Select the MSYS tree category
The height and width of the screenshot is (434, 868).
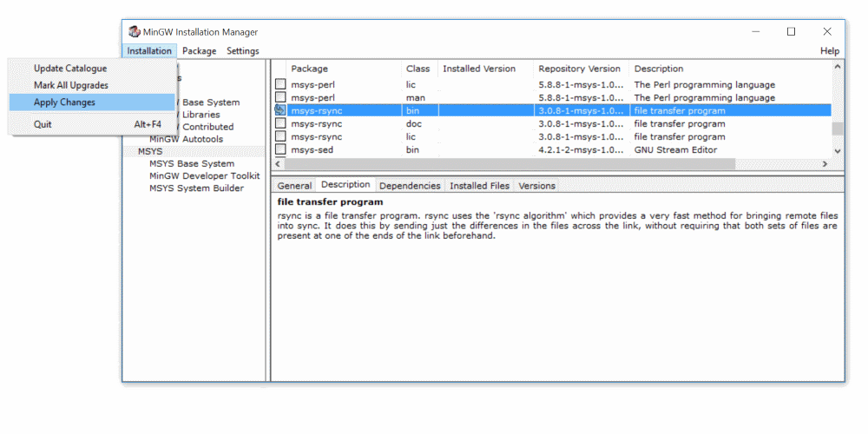point(150,151)
